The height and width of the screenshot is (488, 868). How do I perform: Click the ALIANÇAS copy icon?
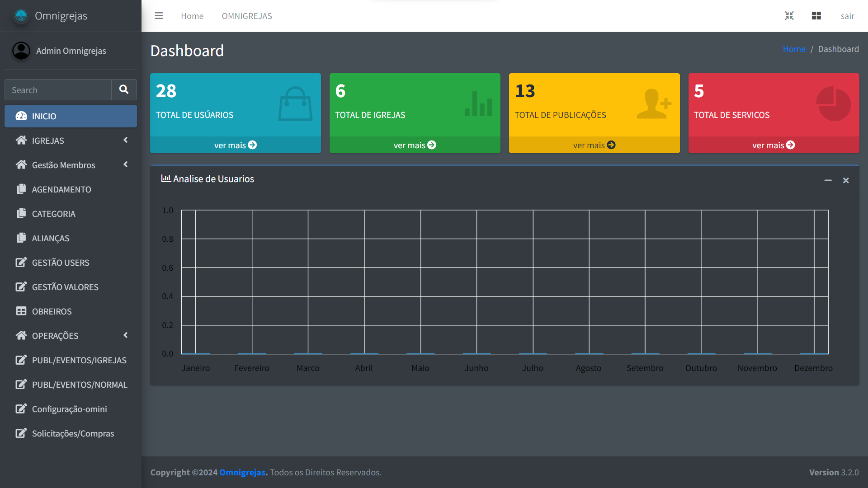coord(21,238)
